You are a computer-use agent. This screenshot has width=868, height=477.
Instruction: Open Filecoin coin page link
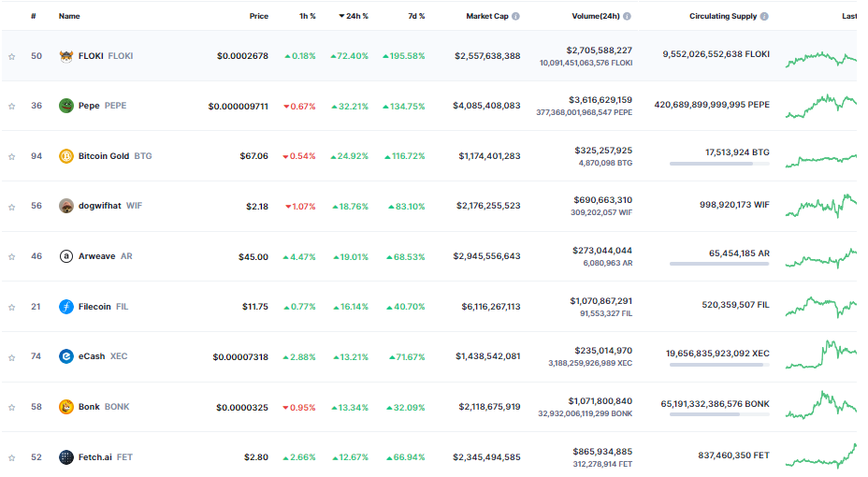(x=103, y=307)
